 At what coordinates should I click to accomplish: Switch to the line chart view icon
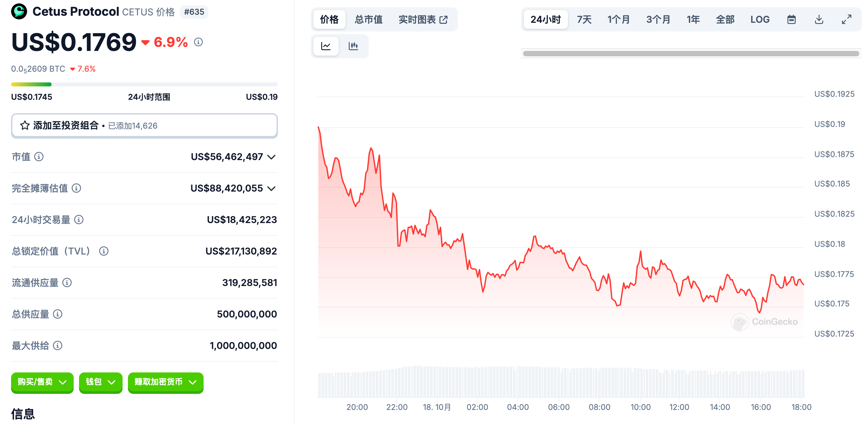click(x=325, y=46)
